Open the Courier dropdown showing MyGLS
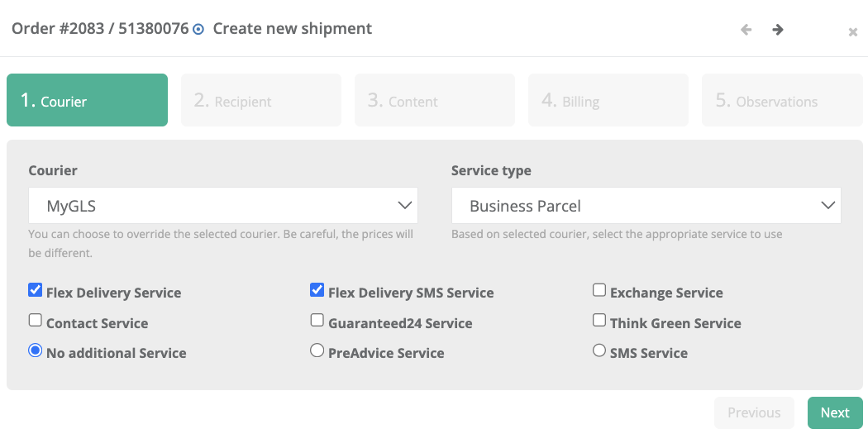 tap(222, 205)
